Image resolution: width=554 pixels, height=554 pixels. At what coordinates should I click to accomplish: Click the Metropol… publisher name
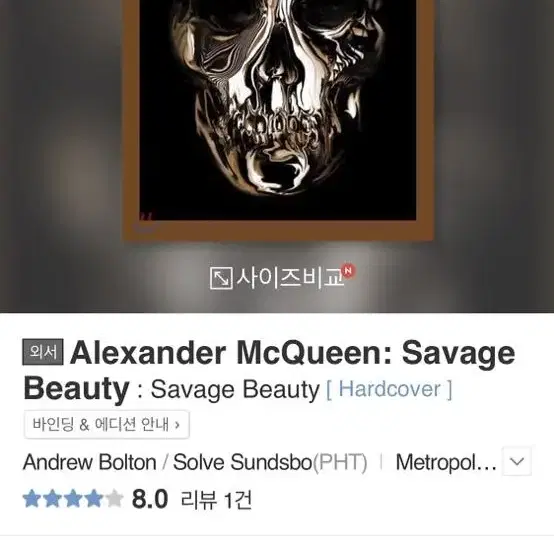446,462
